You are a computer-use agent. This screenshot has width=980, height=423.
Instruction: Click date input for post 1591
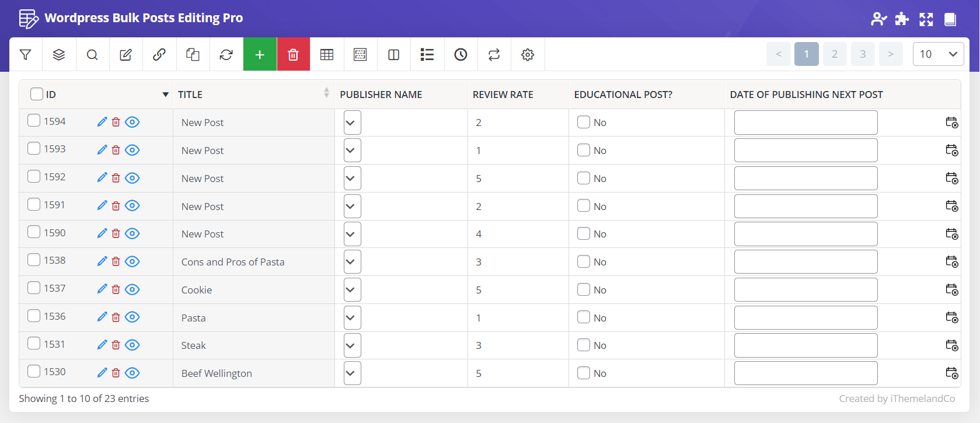(x=806, y=206)
